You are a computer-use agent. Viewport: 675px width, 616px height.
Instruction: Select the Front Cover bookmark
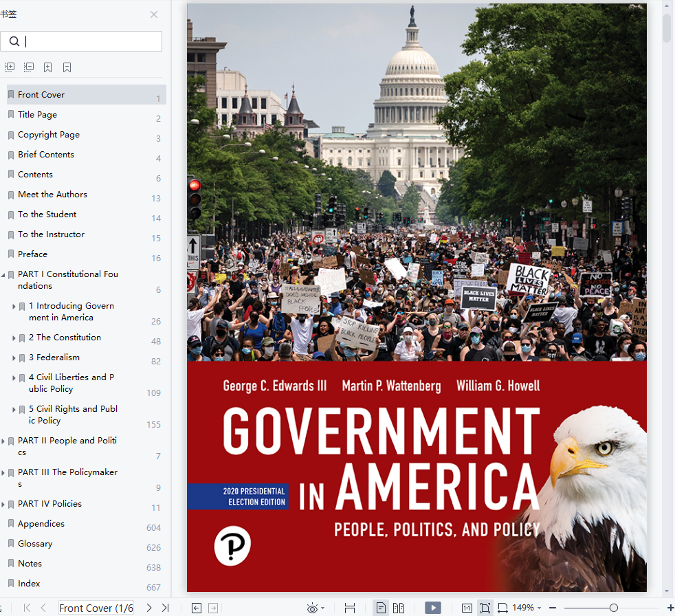point(87,95)
